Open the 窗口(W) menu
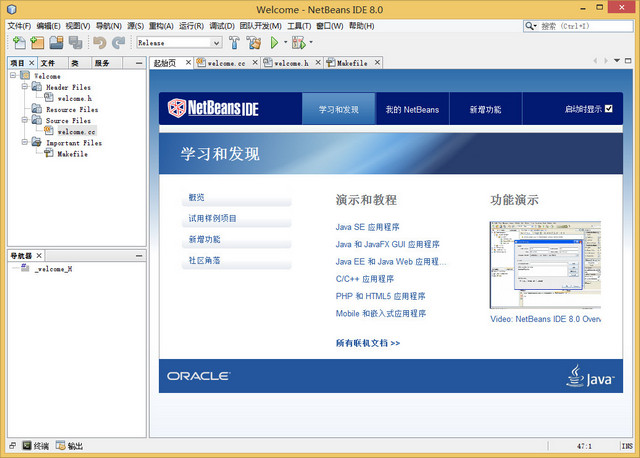 tap(330, 26)
